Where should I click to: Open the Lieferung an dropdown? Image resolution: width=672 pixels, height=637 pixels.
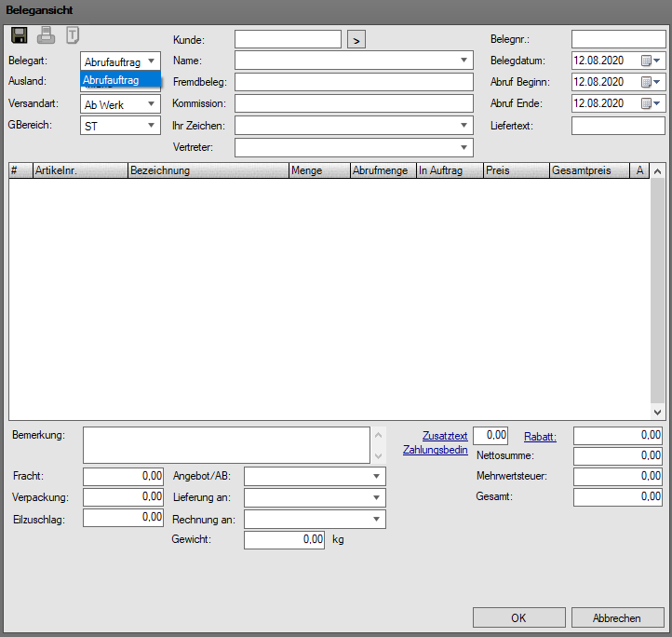375,497
